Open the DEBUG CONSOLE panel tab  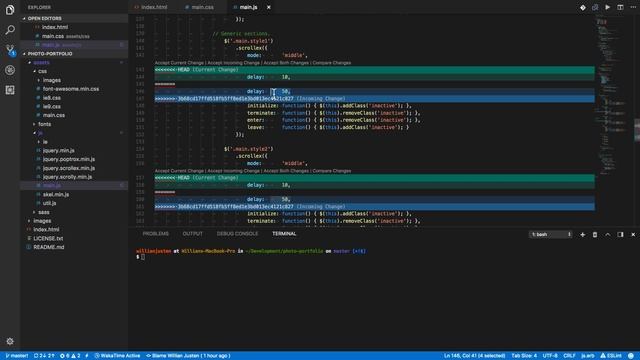pyautogui.click(x=237, y=234)
